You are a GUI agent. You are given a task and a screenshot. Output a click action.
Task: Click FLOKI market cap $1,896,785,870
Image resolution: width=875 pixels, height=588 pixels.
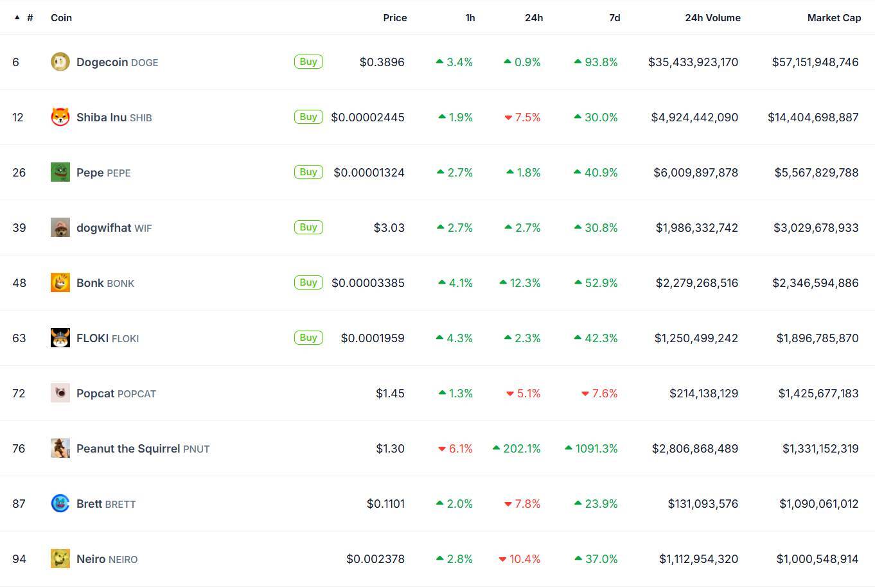[818, 338]
